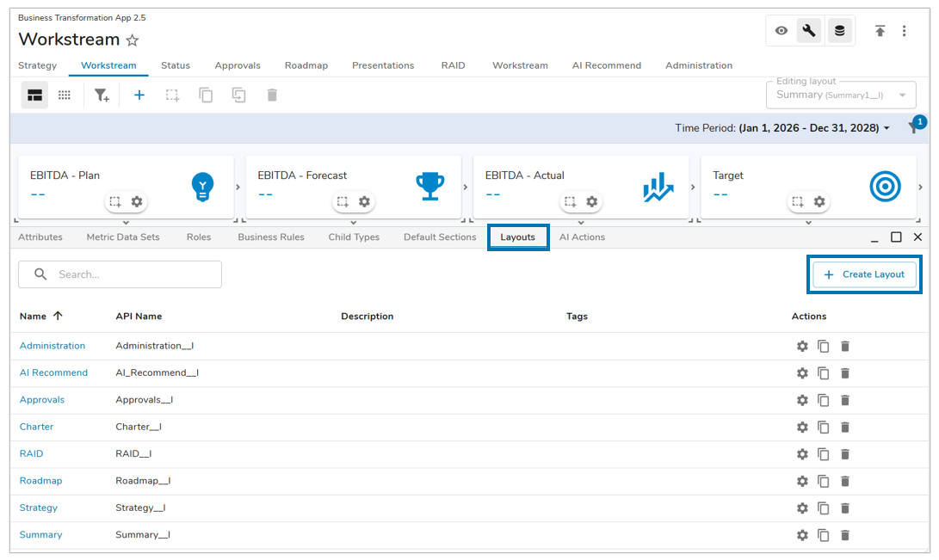Click copy icon for the Charter layout
This screenshot has height=560, width=939.
824,427
